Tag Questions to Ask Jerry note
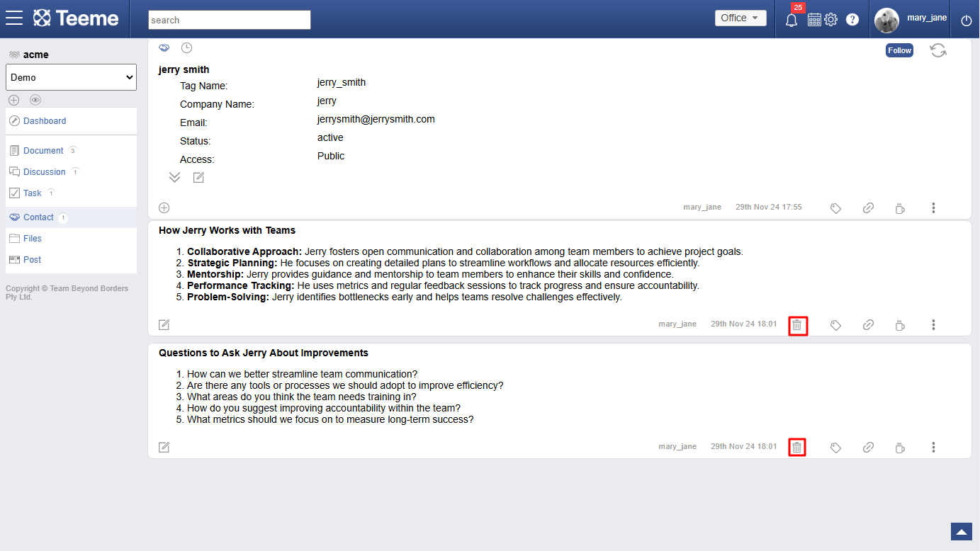This screenshot has height=551, width=980. (x=835, y=448)
